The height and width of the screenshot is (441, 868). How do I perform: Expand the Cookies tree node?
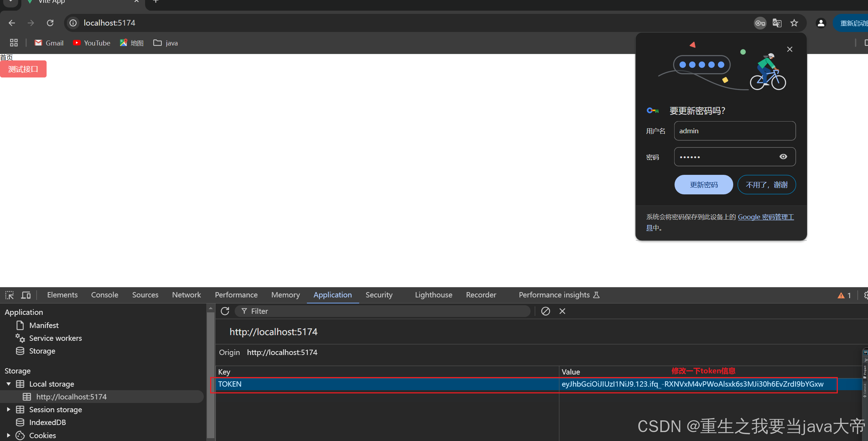(x=9, y=435)
